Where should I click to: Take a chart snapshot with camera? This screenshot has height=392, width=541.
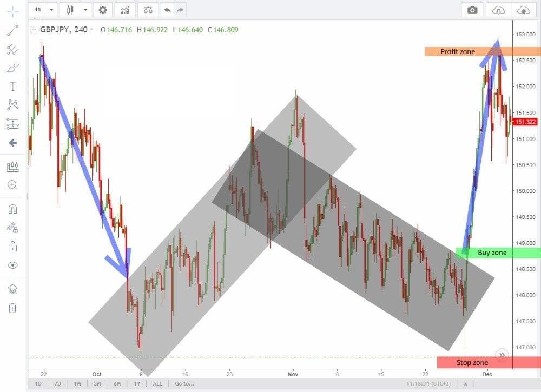tap(473, 10)
